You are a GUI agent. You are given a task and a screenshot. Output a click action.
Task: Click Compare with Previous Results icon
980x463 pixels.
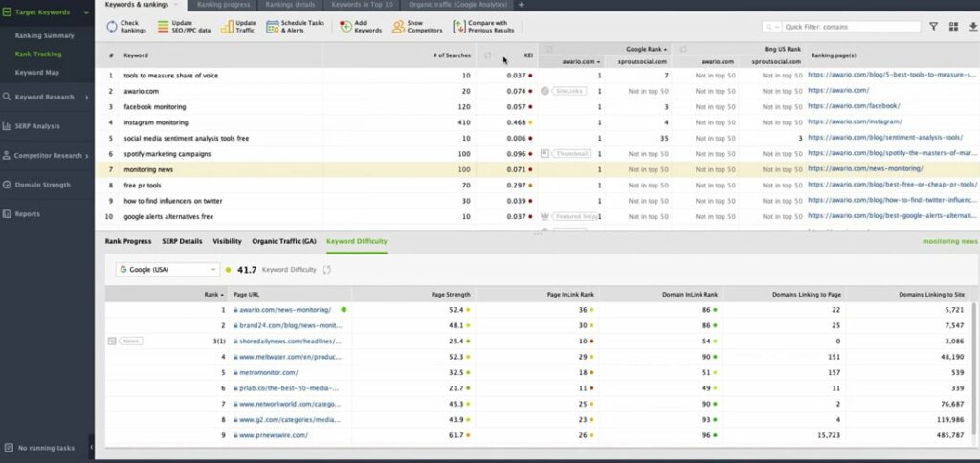click(x=459, y=26)
